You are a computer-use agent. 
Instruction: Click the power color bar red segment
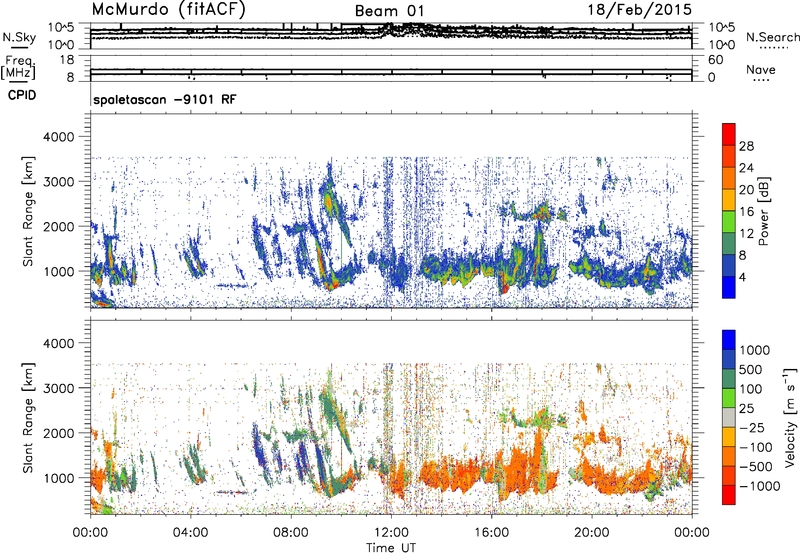coord(729,134)
